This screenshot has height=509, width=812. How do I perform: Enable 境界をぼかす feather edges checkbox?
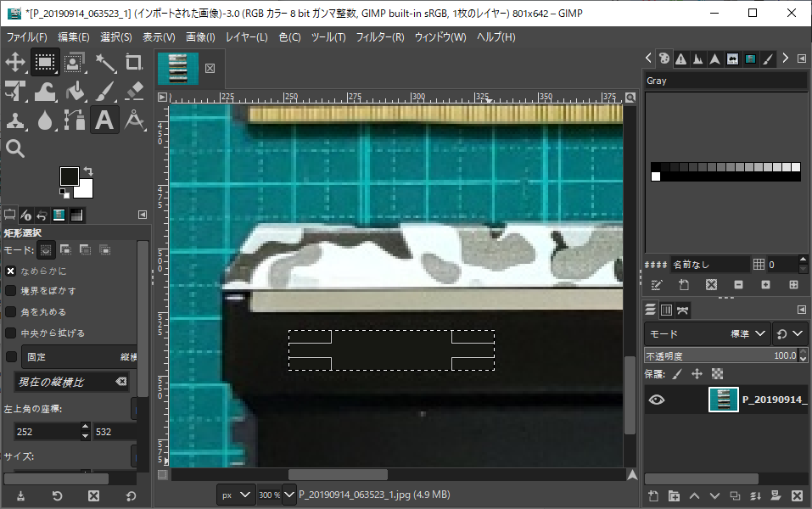click(10, 291)
